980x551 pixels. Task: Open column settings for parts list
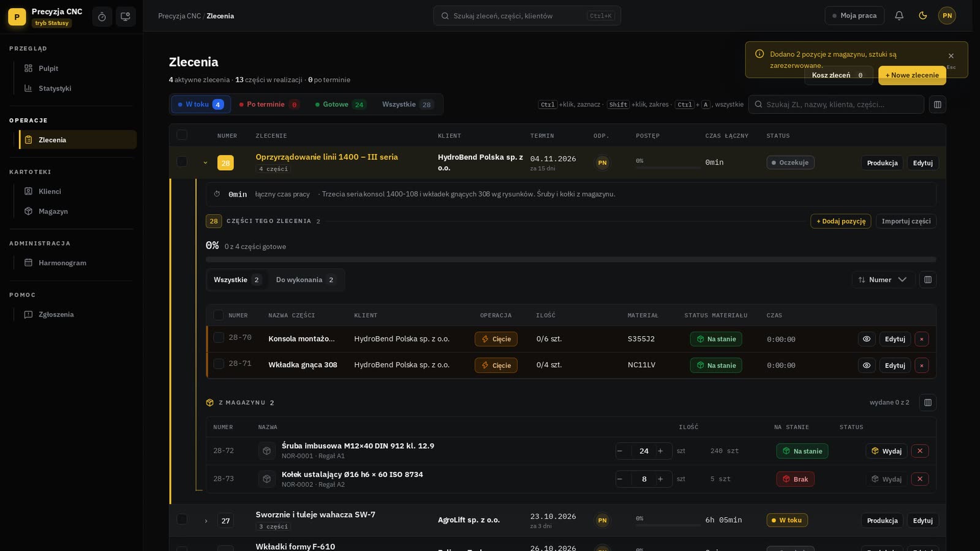tap(928, 280)
